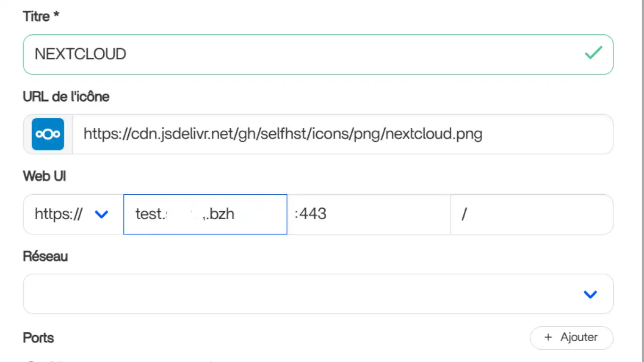Expand the https:// protocol chevron arrow
Viewport: 644px width, 362px height.
[101, 214]
